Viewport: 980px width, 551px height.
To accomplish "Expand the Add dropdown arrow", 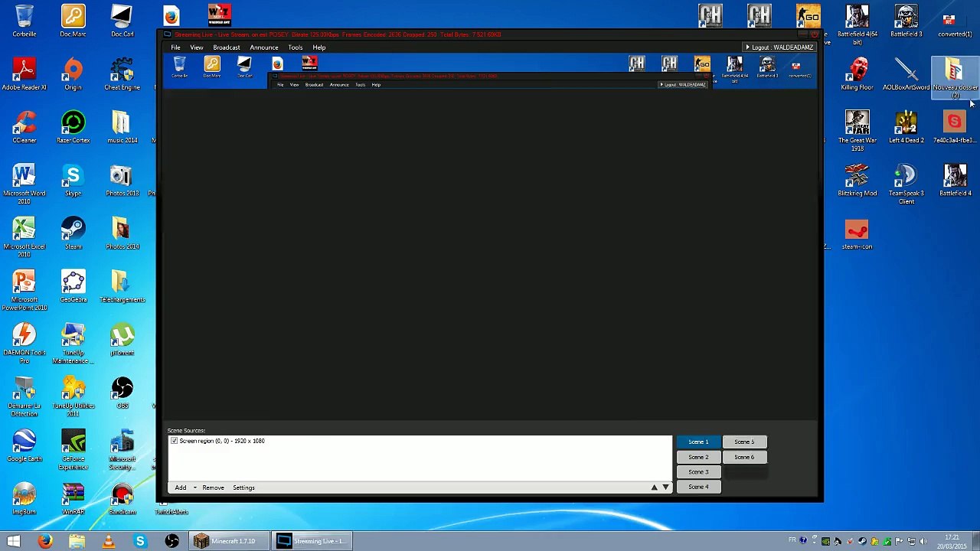I will tap(194, 487).
